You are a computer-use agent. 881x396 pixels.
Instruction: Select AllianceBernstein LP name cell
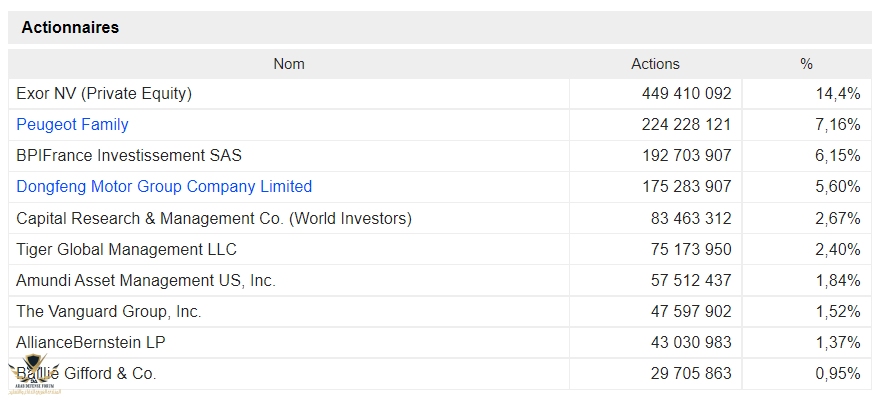[289, 342]
